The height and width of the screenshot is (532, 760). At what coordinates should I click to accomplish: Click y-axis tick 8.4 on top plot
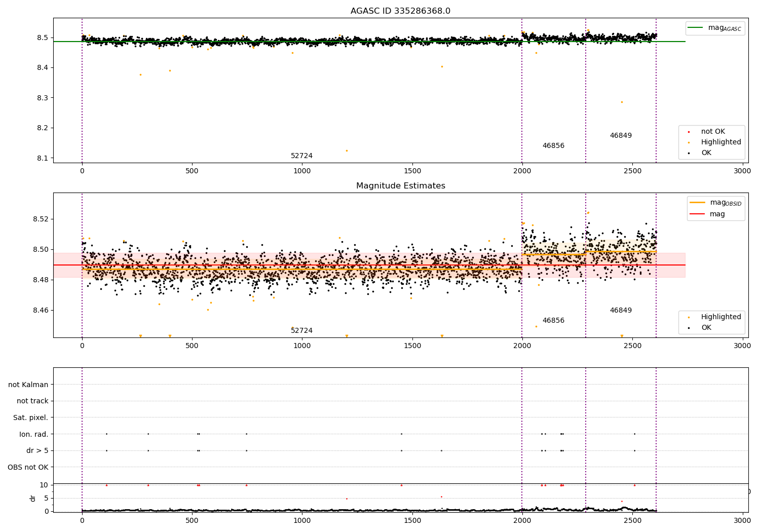[43, 68]
